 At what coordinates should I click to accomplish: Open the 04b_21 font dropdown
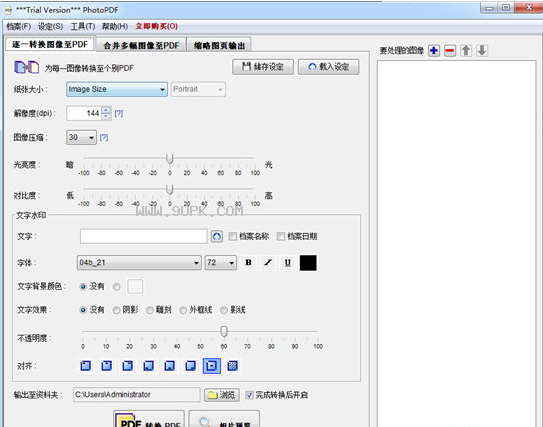pos(139,263)
